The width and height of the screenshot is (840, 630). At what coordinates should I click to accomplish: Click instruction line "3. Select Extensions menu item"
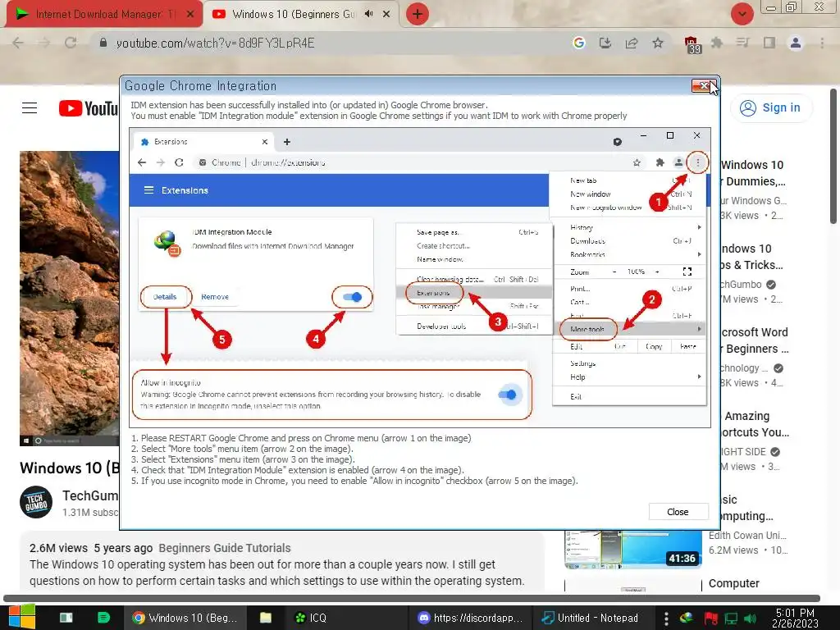tap(243, 459)
